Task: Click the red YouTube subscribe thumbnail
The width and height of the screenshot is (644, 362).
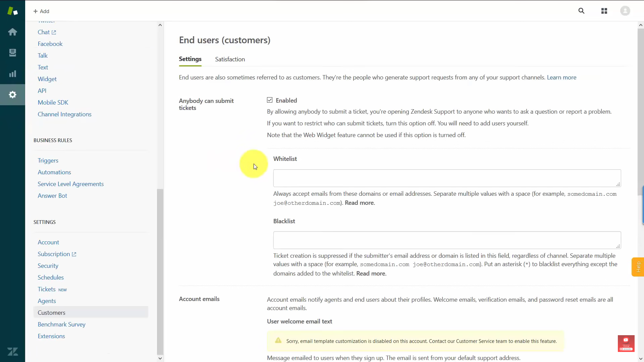Action: [x=626, y=343]
